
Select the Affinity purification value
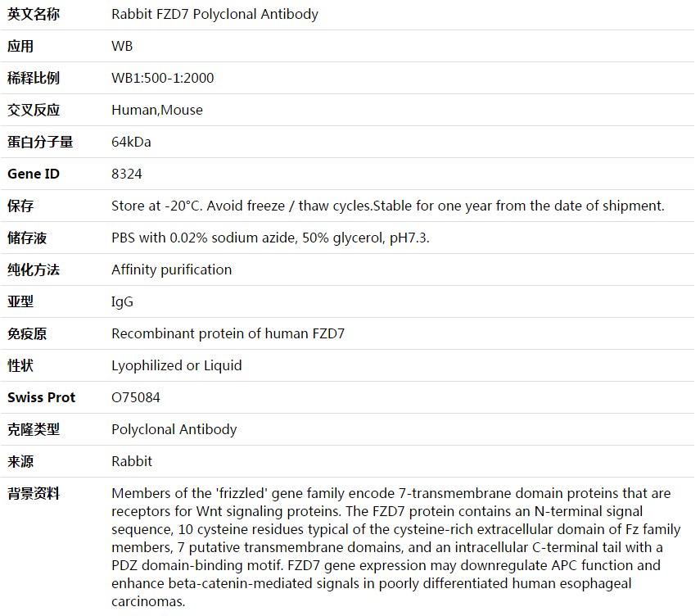tap(171, 269)
